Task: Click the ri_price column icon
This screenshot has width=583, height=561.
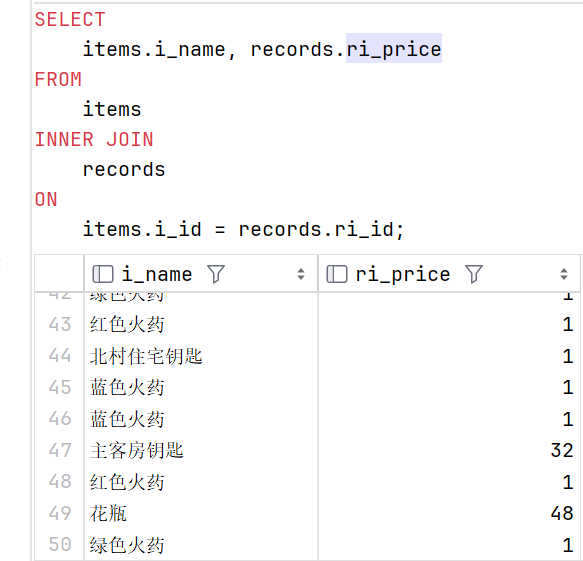Action: (337, 274)
